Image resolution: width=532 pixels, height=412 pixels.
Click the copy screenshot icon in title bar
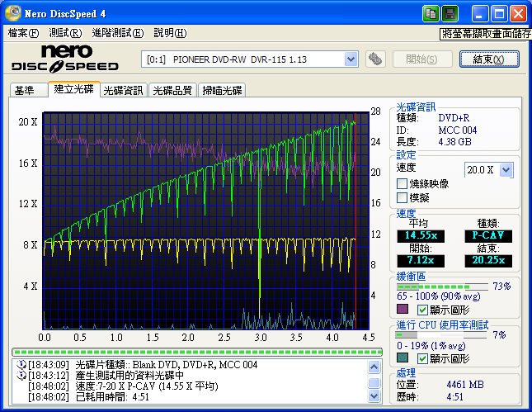(x=431, y=13)
